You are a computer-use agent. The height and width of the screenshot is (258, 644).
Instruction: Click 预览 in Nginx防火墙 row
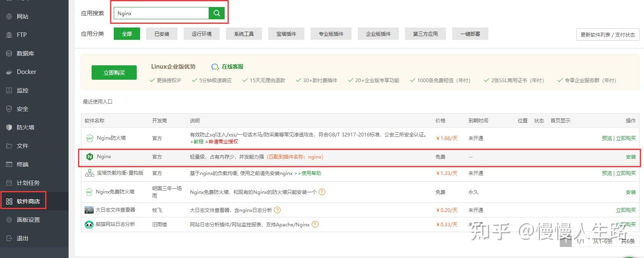point(607,138)
